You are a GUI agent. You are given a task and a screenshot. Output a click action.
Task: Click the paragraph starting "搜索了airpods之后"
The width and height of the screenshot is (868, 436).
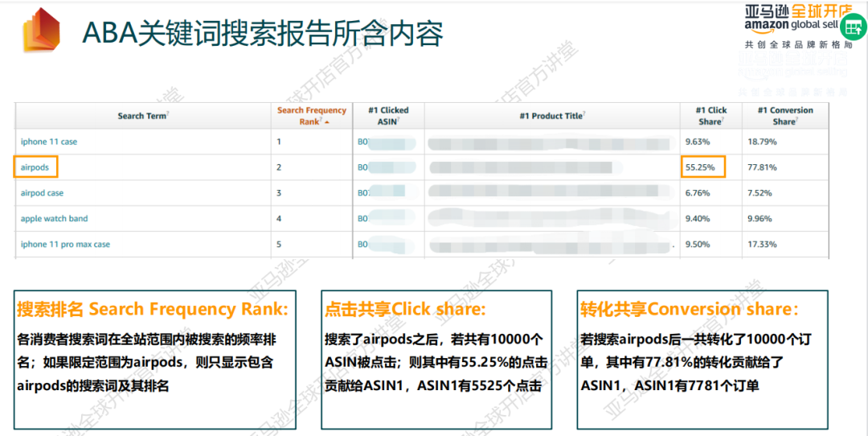pyautogui.click(x=436, y=362)
